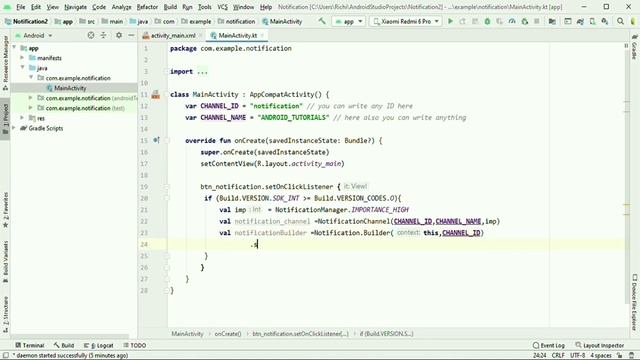Open the Refactor menu

(x=147, y=7)
